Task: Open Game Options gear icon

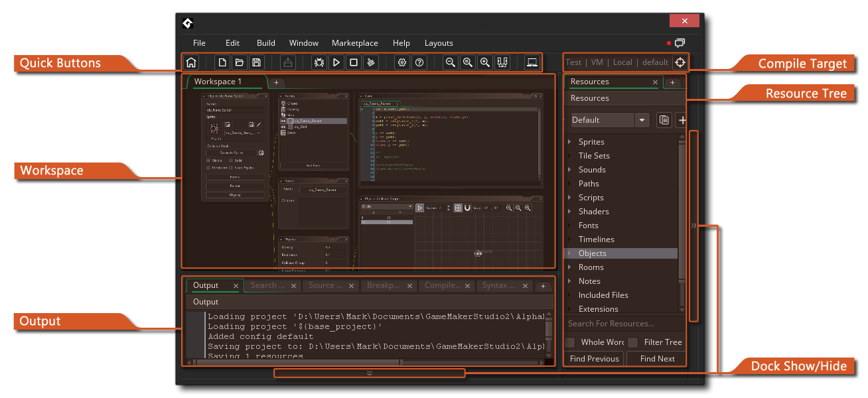Action: click(x=401, y=63)
